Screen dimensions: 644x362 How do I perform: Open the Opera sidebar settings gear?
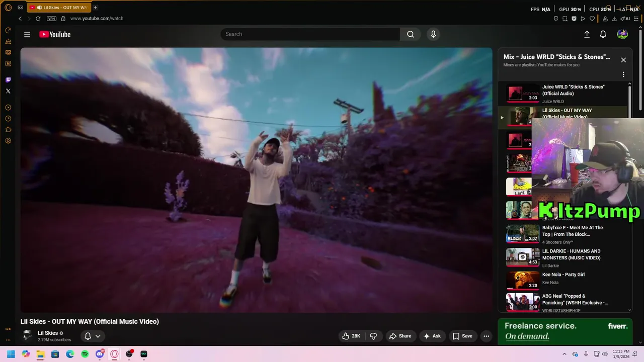(8, 141)
